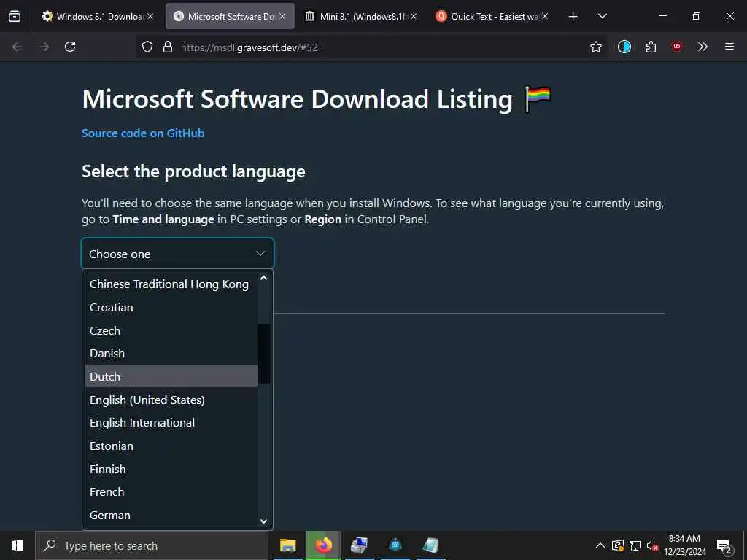Click the language list scrollbar thumb

(263, 354)
